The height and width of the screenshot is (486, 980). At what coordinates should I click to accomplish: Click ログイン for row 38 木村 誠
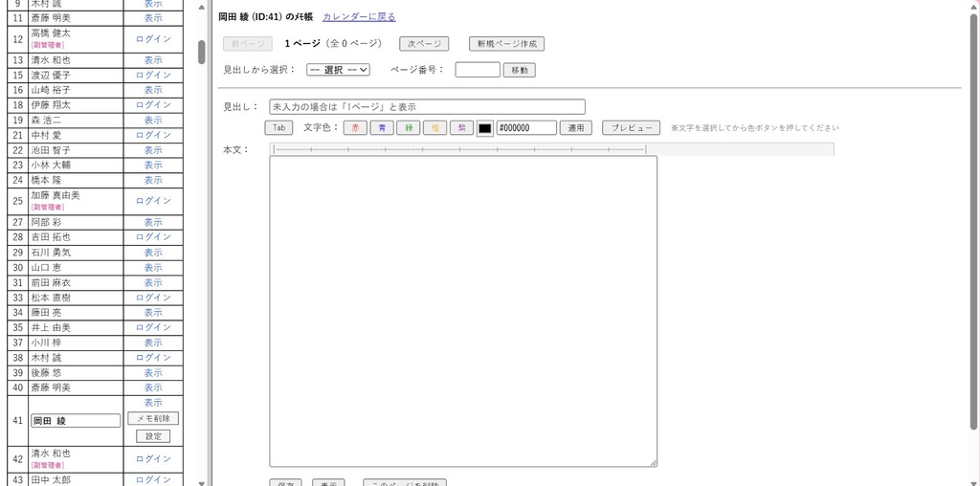coord(153,357)
